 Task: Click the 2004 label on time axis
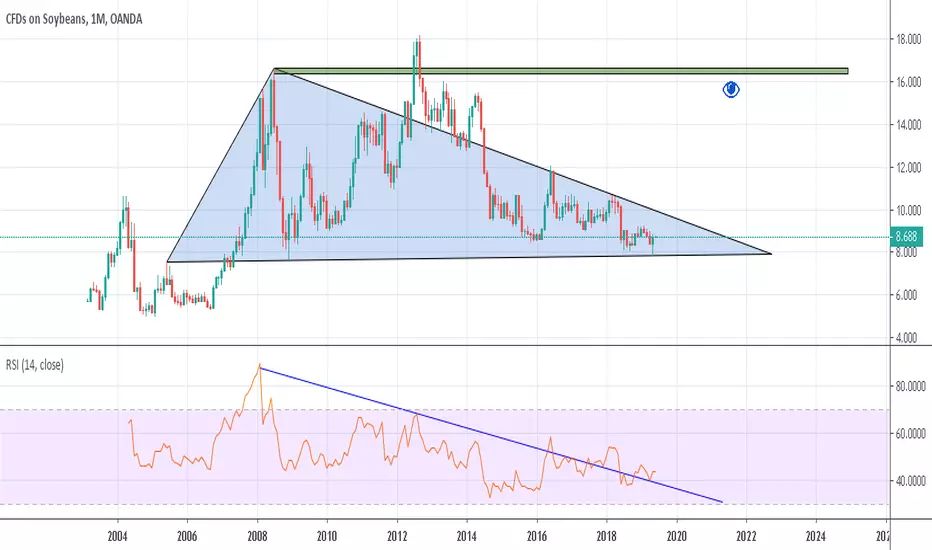tap(118, 536)
